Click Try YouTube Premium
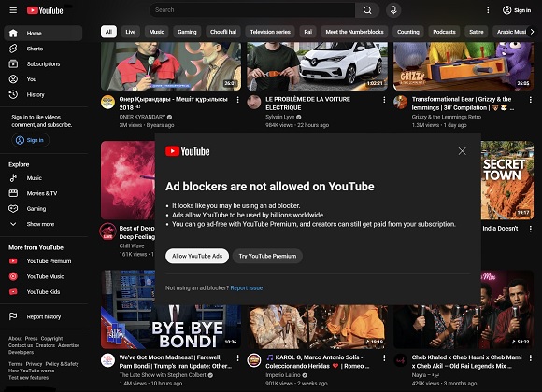The width and height of the screenshot is (542, 392). (267, 256)
